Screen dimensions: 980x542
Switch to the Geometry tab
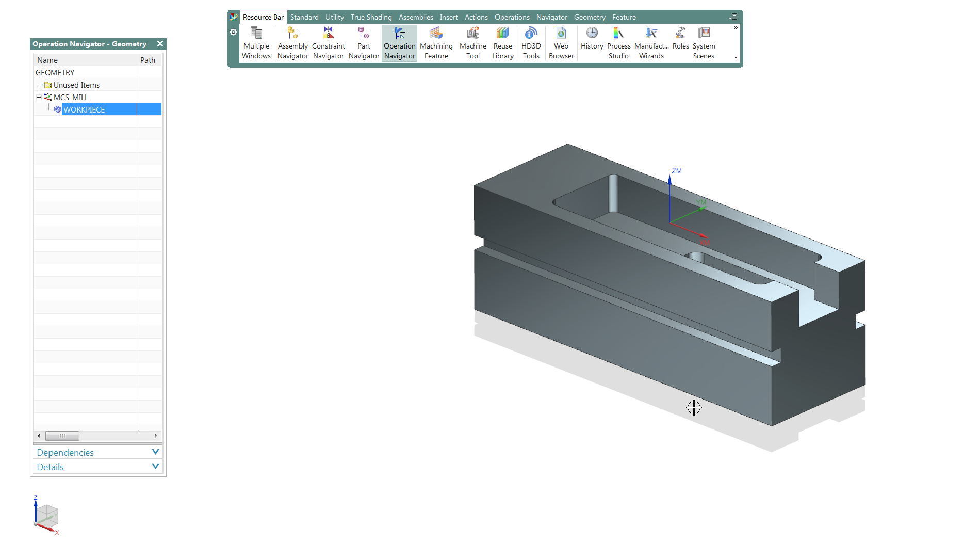click(590, 17)
